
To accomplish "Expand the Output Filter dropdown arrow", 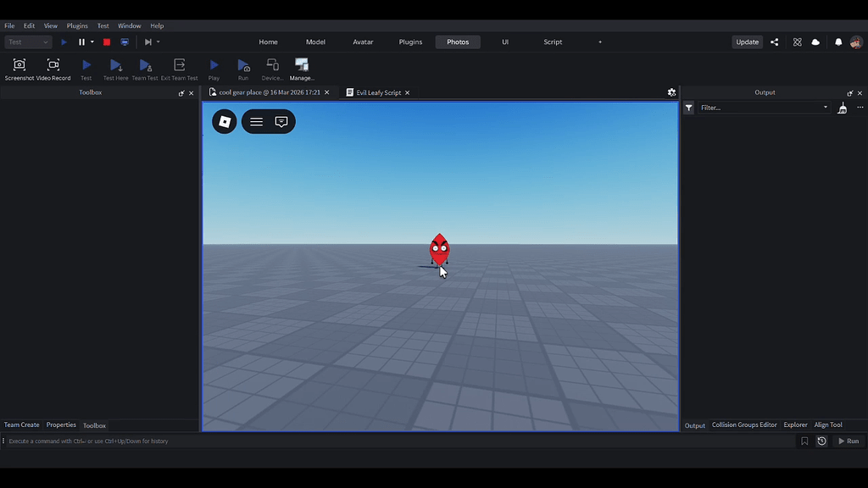I will (826, 108).
